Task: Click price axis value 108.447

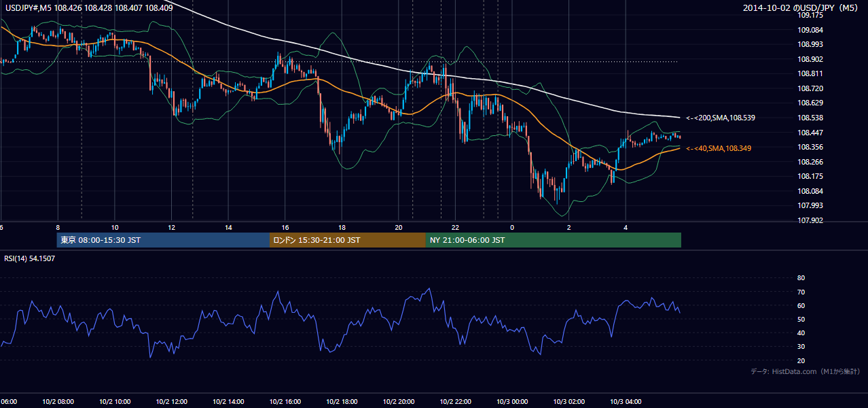Action: click(x=810, y=133)
